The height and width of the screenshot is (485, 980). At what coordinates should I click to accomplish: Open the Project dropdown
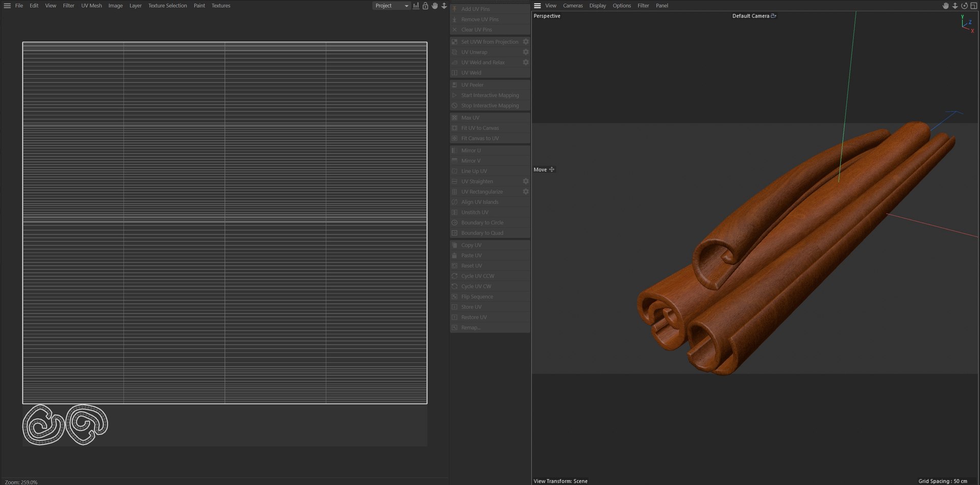[391, 6]
